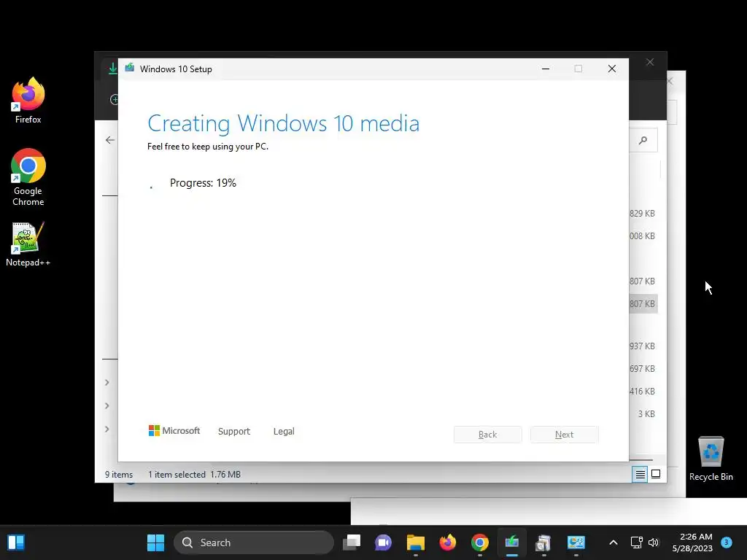This screenshot has width=747, height=560.
Task: Click the Windows 10 Setup title icon
Action: pyautogui.click(x=130, y=69)
